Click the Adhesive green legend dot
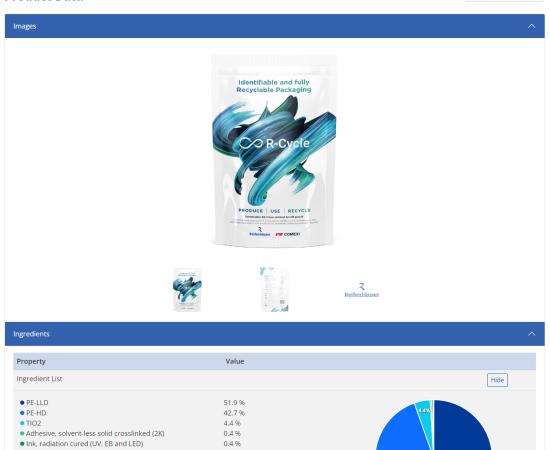Image resolution: width=550 pixels, height=450 pixels. click(22, 434)
